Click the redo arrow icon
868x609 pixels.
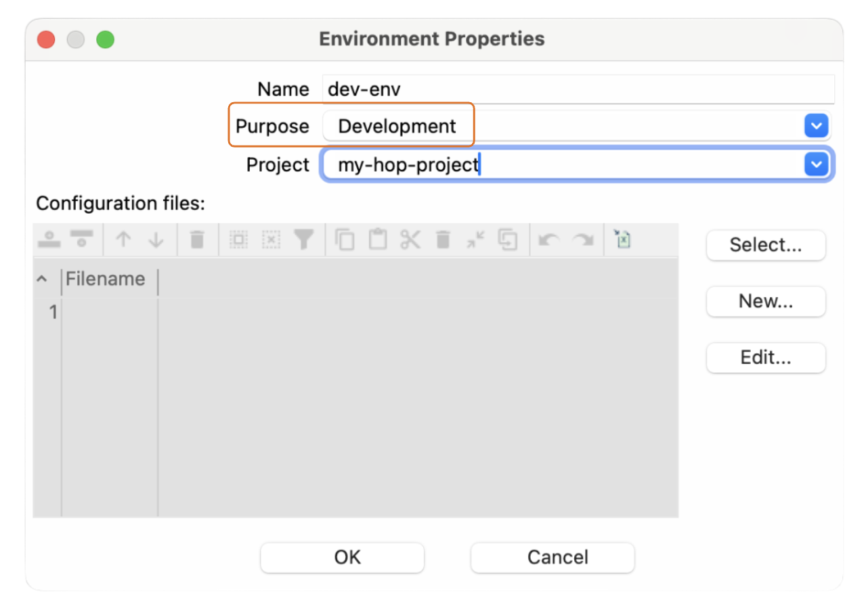(582, 240)
